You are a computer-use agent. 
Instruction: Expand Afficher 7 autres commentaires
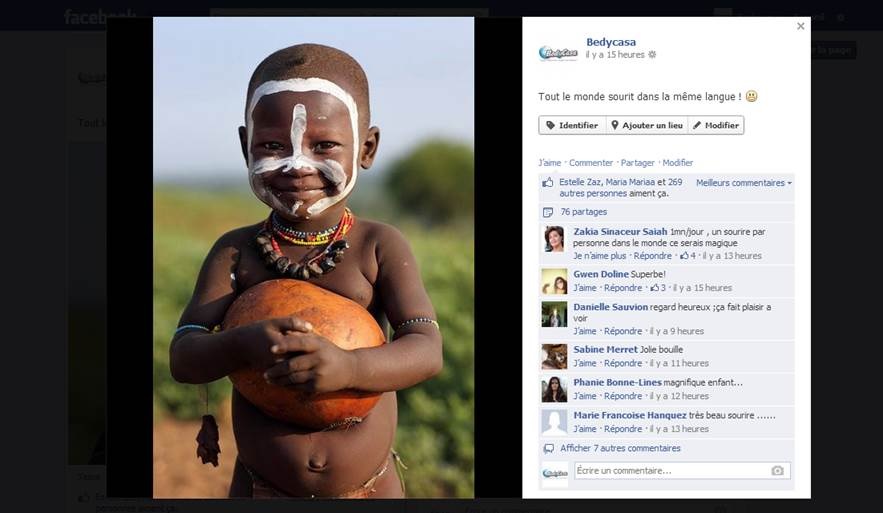(620, 449)
